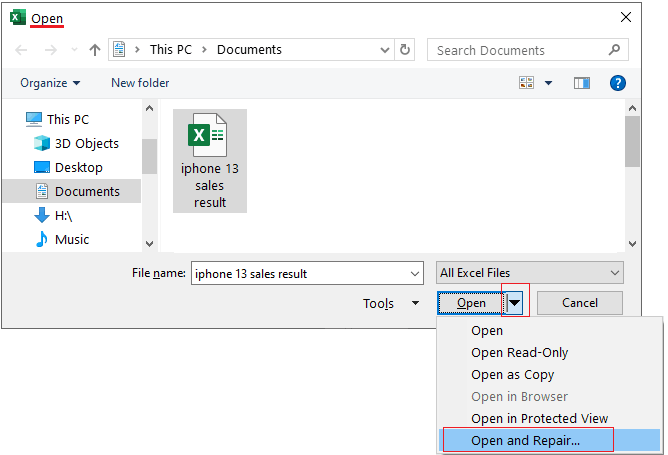Select Desktop in navigation pane
The image size is (668, 455).
pyautogui.click(x=78, y=167)
